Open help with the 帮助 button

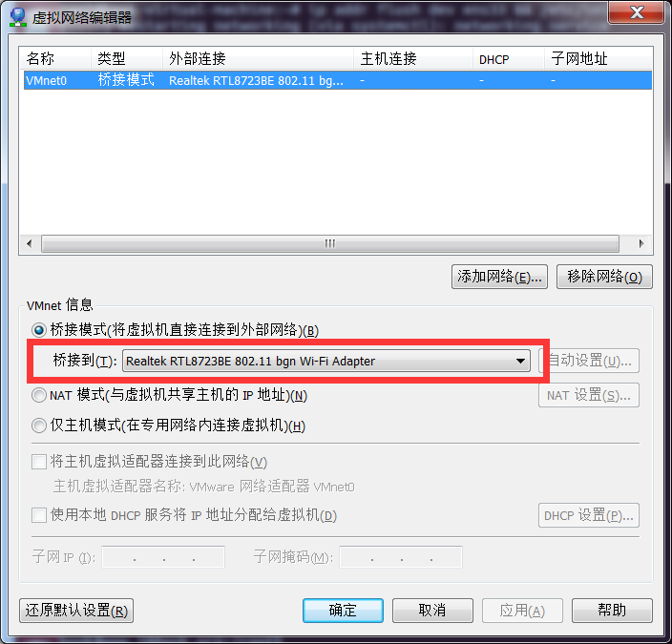[612, 611]
